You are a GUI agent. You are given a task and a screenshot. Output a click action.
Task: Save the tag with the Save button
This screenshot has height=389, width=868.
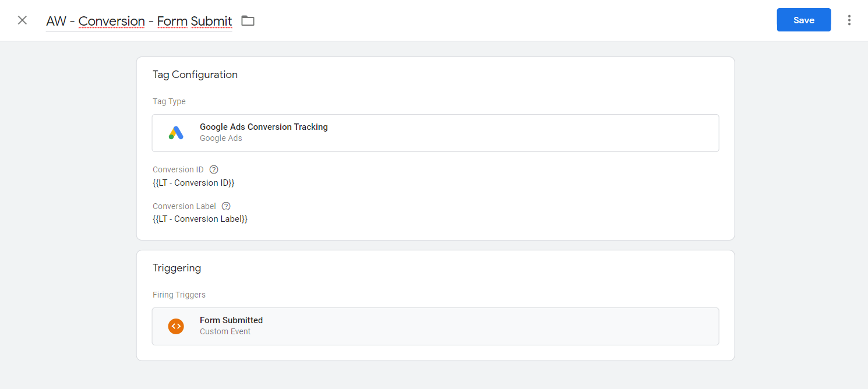coord(804,20)
